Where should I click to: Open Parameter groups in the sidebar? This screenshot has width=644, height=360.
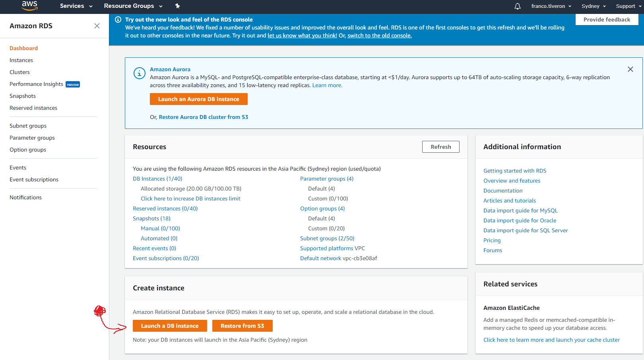(32, 138)
